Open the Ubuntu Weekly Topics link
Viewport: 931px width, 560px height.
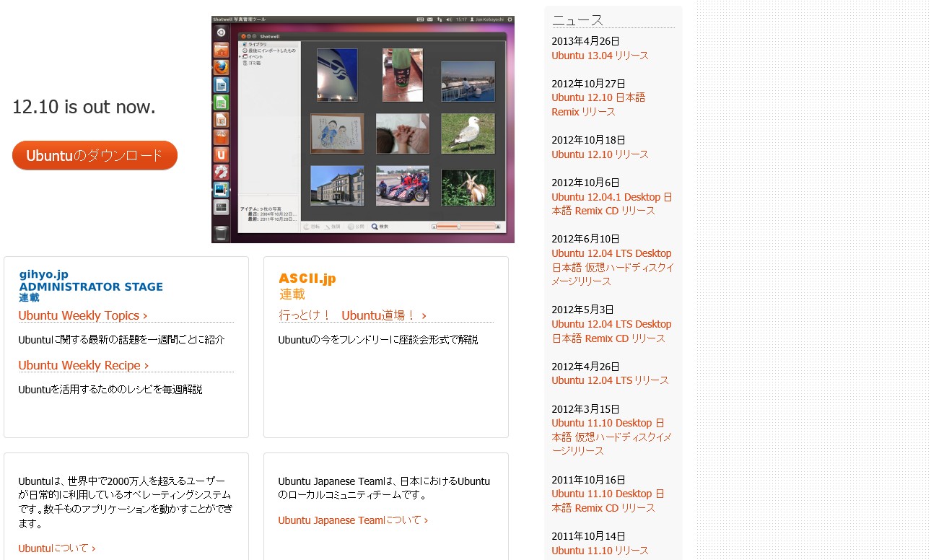coord(83,315)
